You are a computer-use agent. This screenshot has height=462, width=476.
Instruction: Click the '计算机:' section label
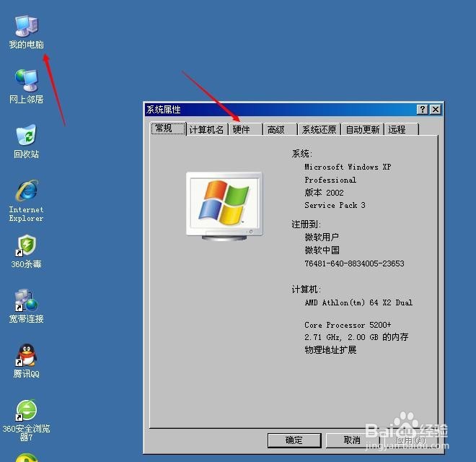click(306, 289)
